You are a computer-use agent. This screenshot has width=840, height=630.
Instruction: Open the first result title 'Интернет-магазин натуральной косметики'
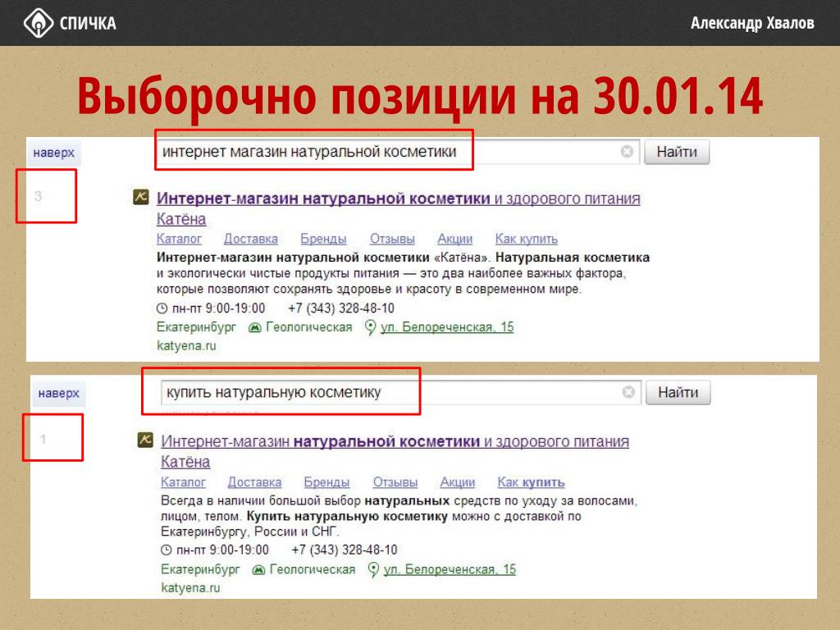[x=323, y=199]
